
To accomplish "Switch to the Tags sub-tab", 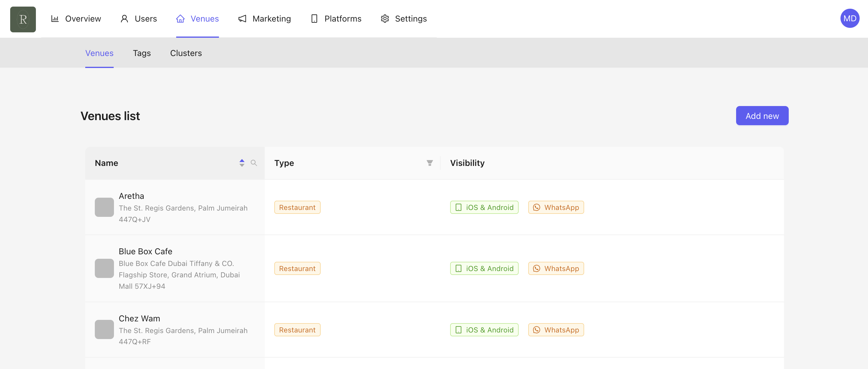I will click(x=141, y=53).
